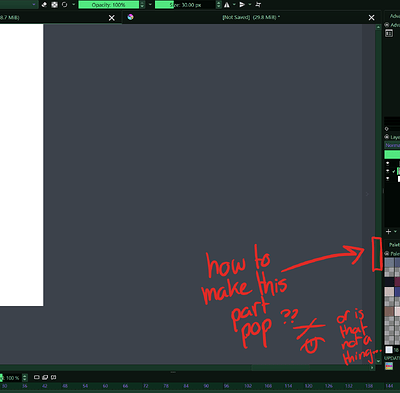Click the horizontal scrollbar right arrow
Screen dimensions: 400x393
(372, 367)
